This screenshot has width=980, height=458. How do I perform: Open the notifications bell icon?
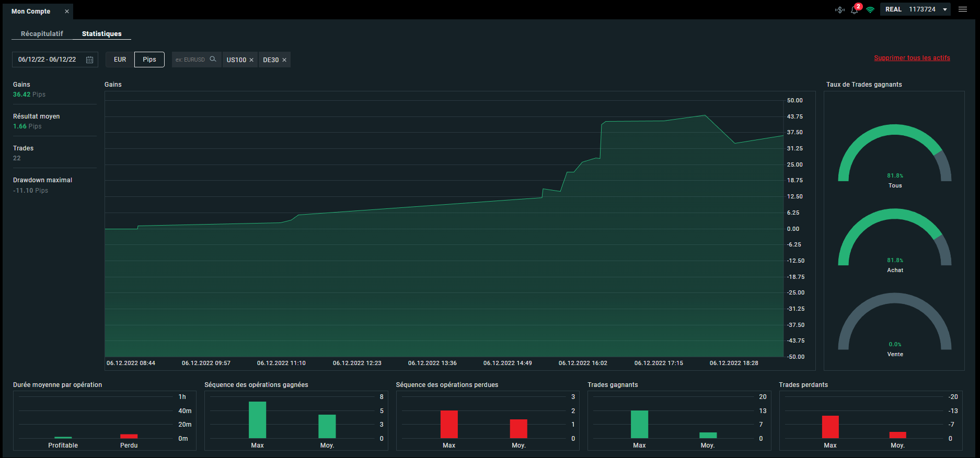pyautogui.click(x=855, y=10)
